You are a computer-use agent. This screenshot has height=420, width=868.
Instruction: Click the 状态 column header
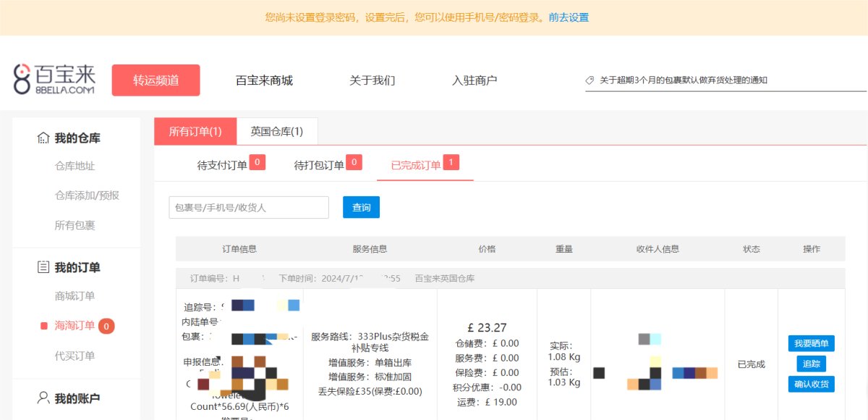(752, 249)
